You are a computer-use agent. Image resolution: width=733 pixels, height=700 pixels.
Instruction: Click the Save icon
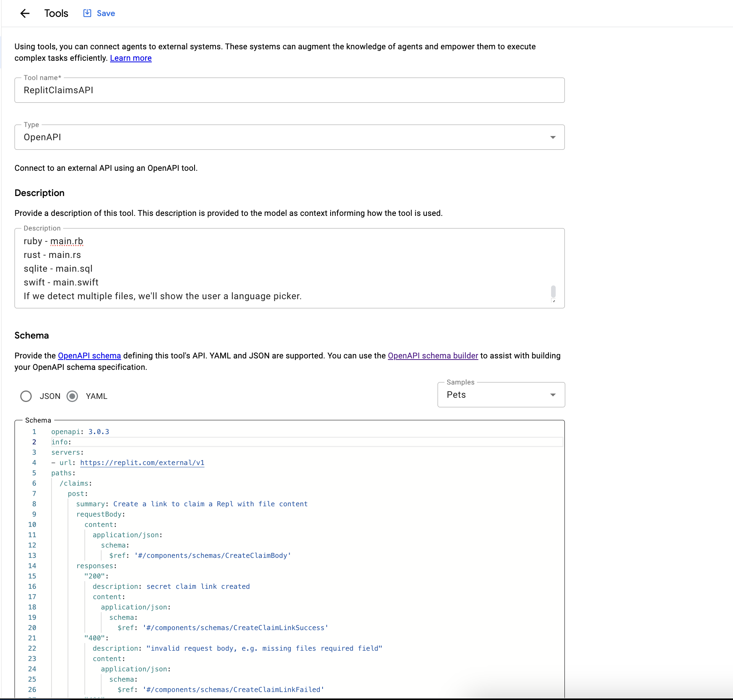pos(87,13)
